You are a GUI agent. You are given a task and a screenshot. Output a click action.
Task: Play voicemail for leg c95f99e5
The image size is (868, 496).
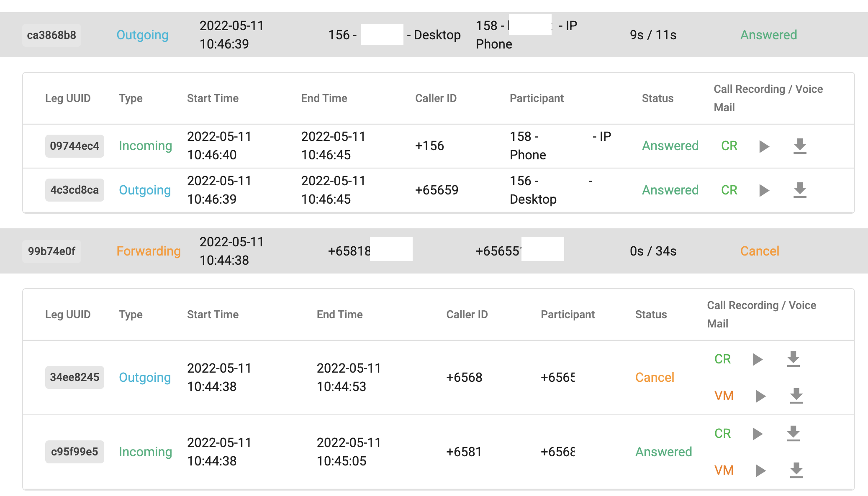[x=761, y=470]
